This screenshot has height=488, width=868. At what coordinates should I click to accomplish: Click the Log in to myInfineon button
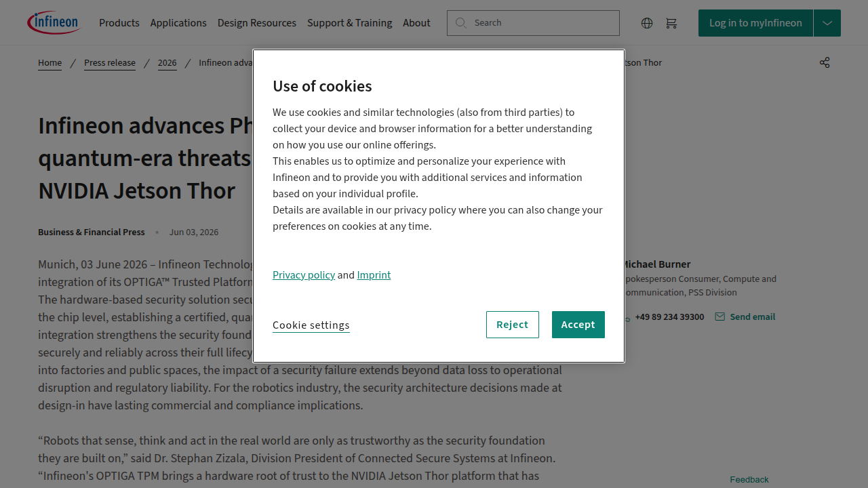point(755,23)
